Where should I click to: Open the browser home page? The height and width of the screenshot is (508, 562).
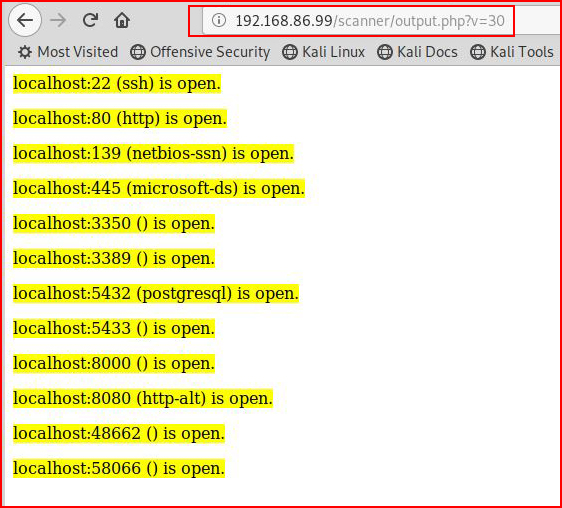pyautogui.click(x=122, y=20)
